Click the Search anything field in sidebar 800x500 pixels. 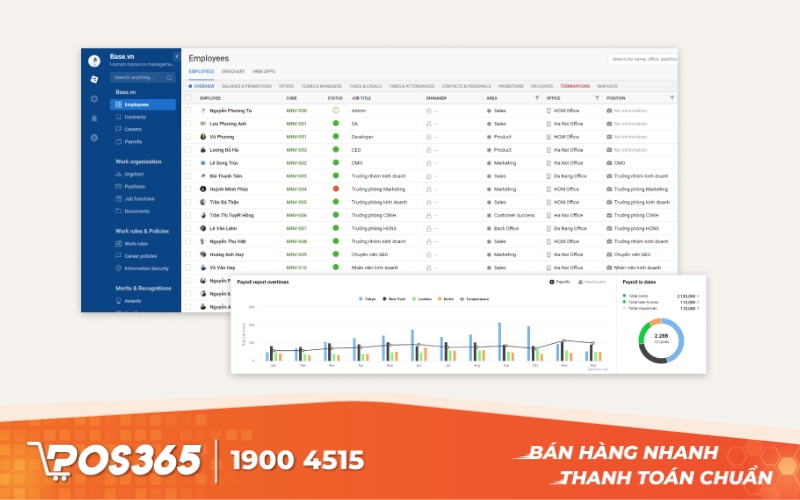143,78
